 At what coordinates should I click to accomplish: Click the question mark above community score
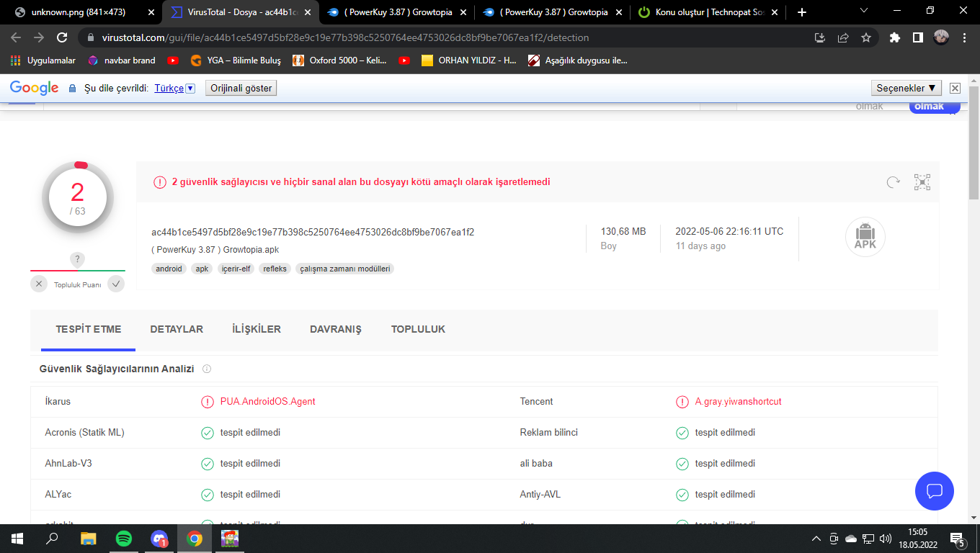78,260
